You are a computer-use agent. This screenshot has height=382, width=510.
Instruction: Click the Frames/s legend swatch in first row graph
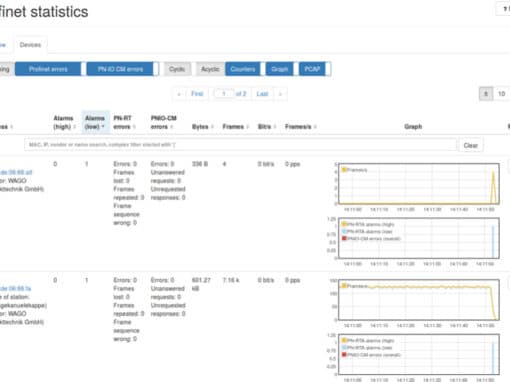pos(344,170)
